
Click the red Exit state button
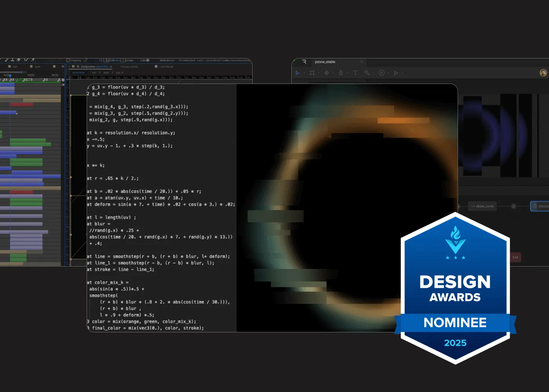coord(515,258)
